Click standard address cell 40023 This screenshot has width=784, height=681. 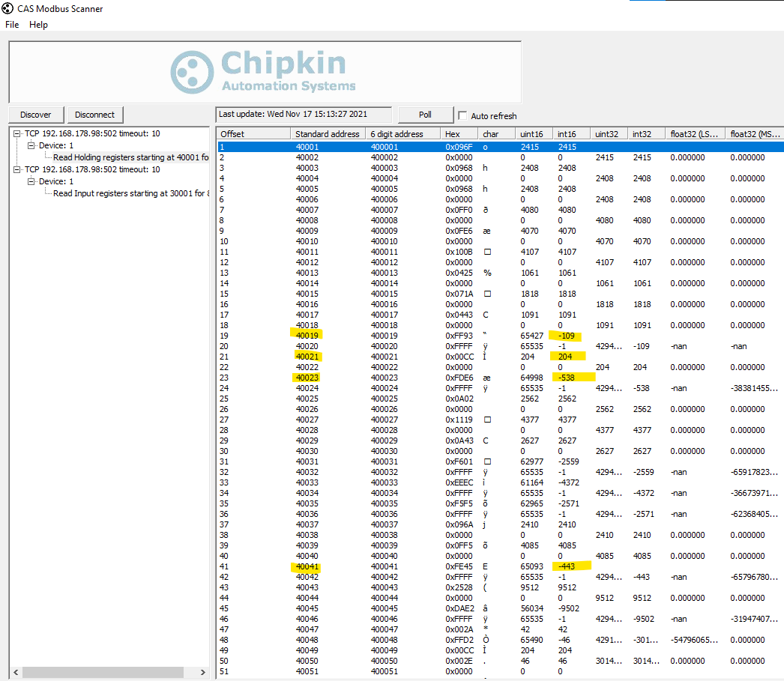[x=307, y=378]
